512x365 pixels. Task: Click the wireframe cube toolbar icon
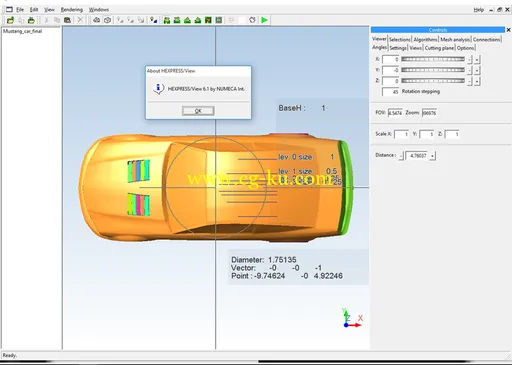(107, 20)
